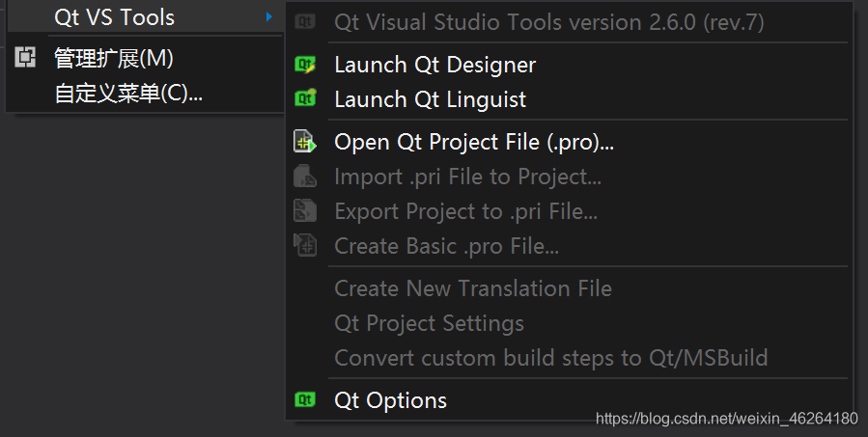Choose Launch Qt Linguist
868x437 pixels.
(430, 99)
